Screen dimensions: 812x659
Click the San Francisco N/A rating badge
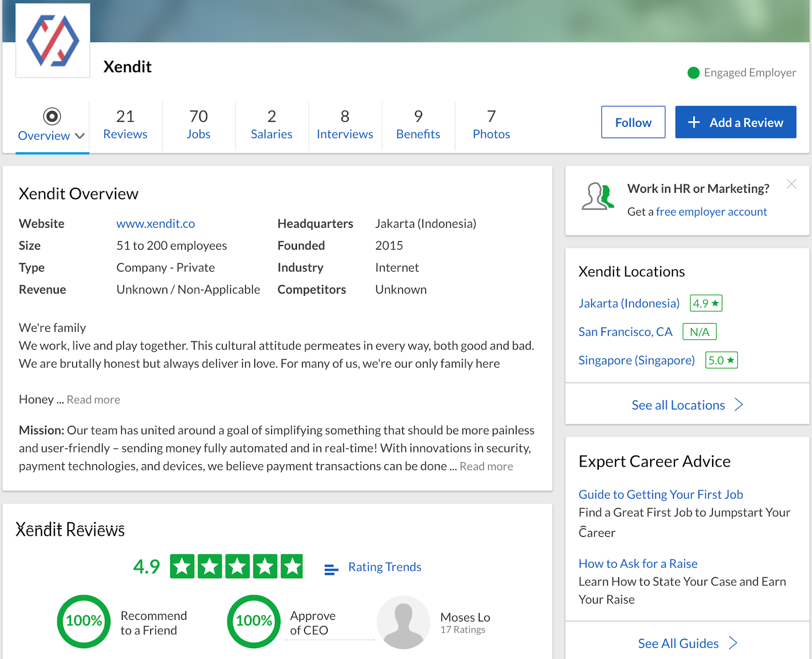point(699,332)
